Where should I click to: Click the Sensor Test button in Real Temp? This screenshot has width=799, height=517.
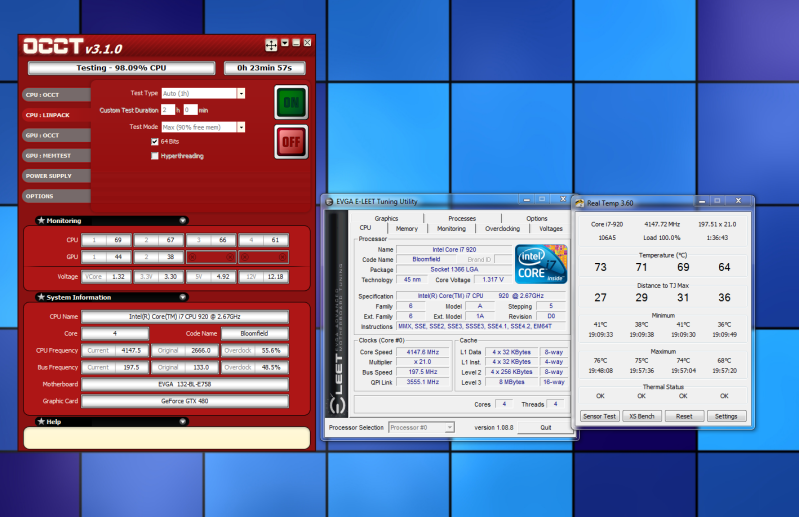coord(599,416)
